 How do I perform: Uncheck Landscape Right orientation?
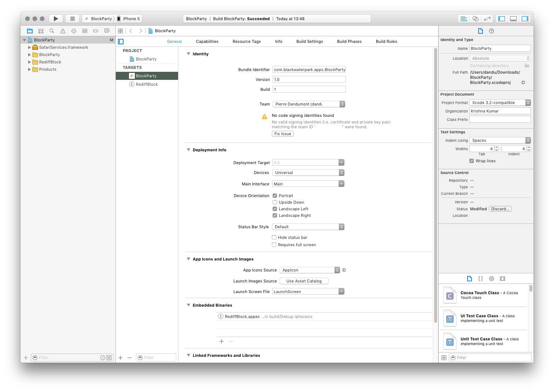point(275,215)
